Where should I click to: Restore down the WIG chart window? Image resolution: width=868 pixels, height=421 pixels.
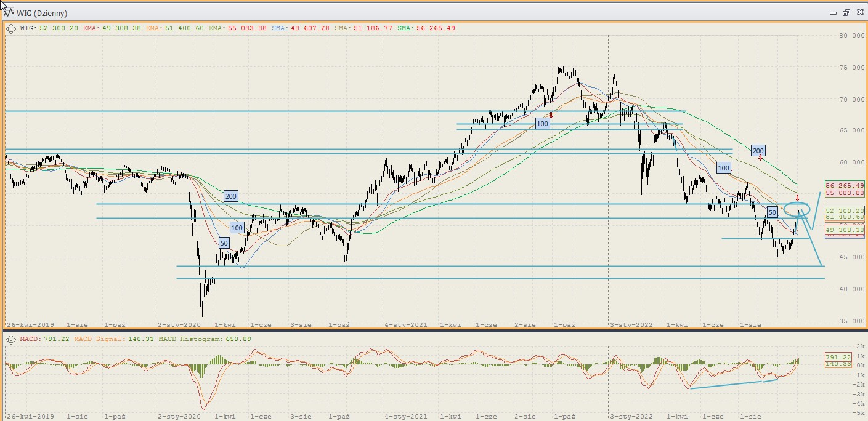(846, 13)
